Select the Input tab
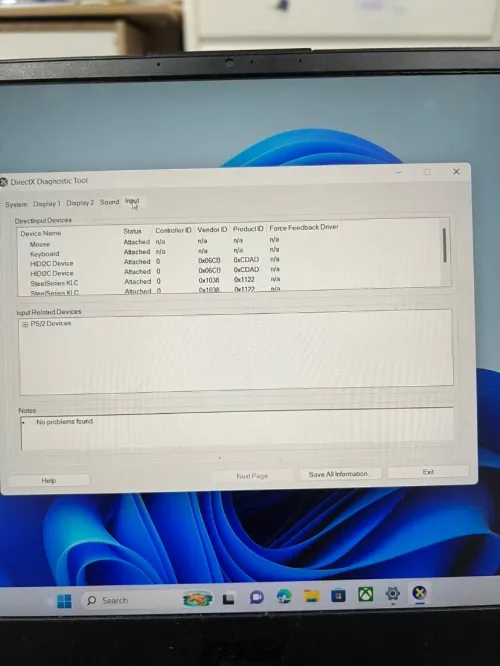Viewport: 500px width, 666px height. pyautogui.click(x=132, y=201)
